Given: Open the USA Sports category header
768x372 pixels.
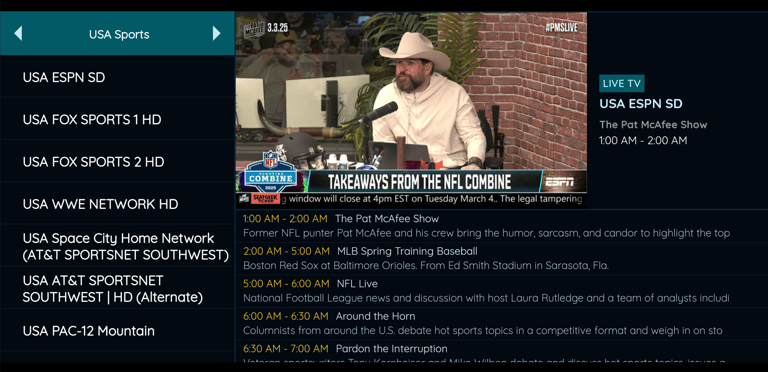Looking at the screenshot, I should click(x=119, y=34).
